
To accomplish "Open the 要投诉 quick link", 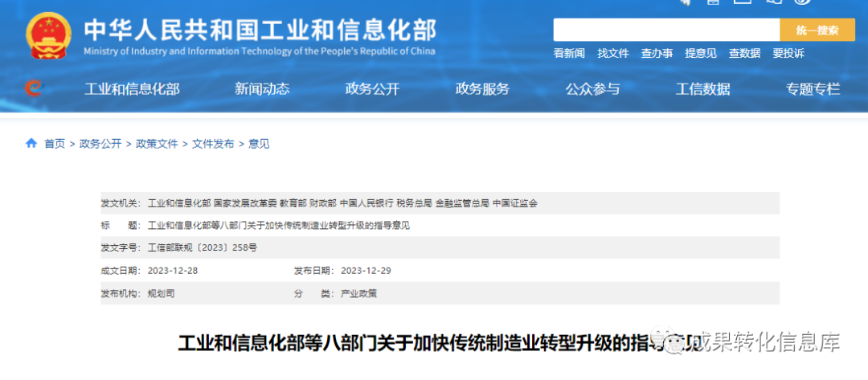I will coord(788,54).
